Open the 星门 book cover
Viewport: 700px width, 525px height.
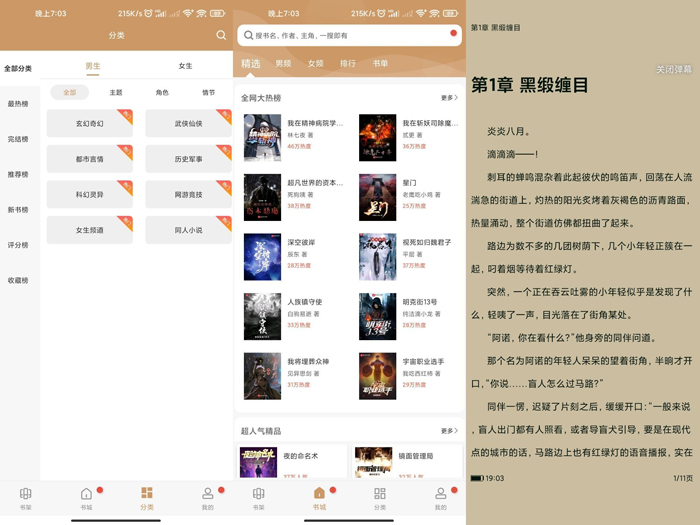coord(378,197)
